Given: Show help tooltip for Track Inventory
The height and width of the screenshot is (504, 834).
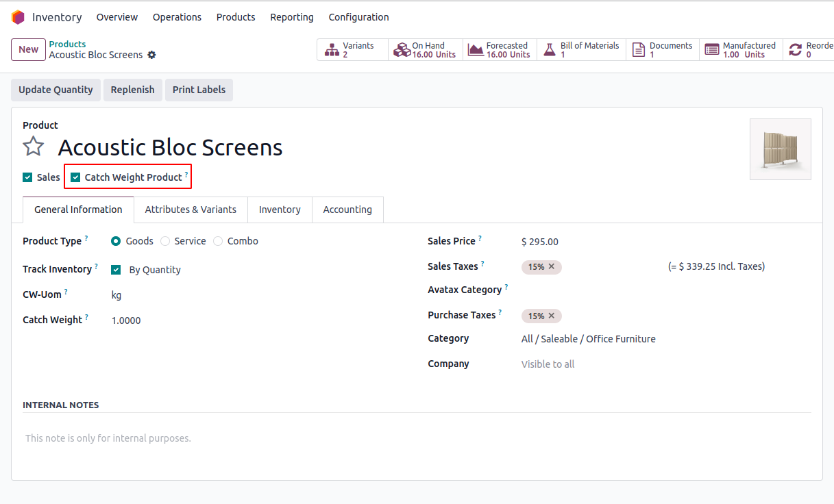Looking at the screenshot, I should (x=96, y=266).
